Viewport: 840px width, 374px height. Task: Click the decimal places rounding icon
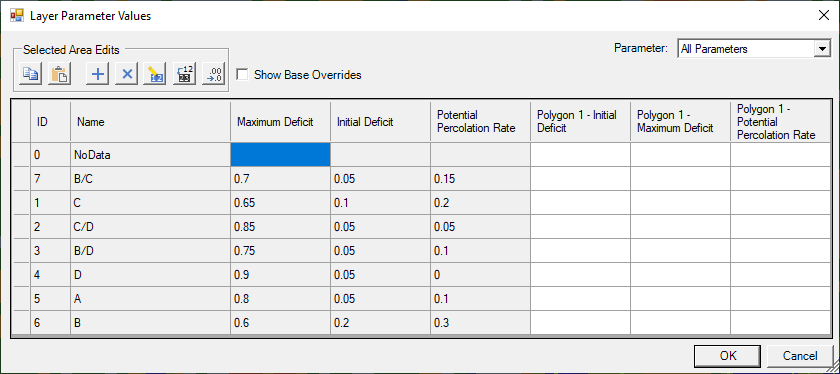214,74
